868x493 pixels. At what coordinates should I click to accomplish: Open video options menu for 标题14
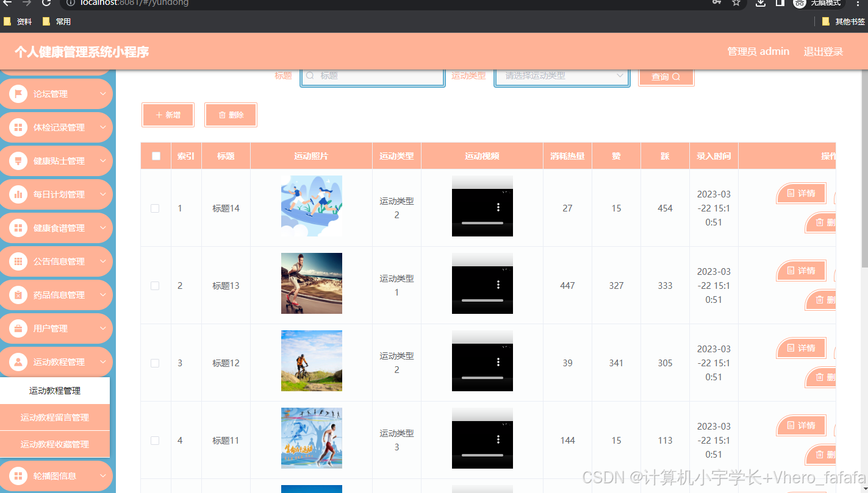498,207
